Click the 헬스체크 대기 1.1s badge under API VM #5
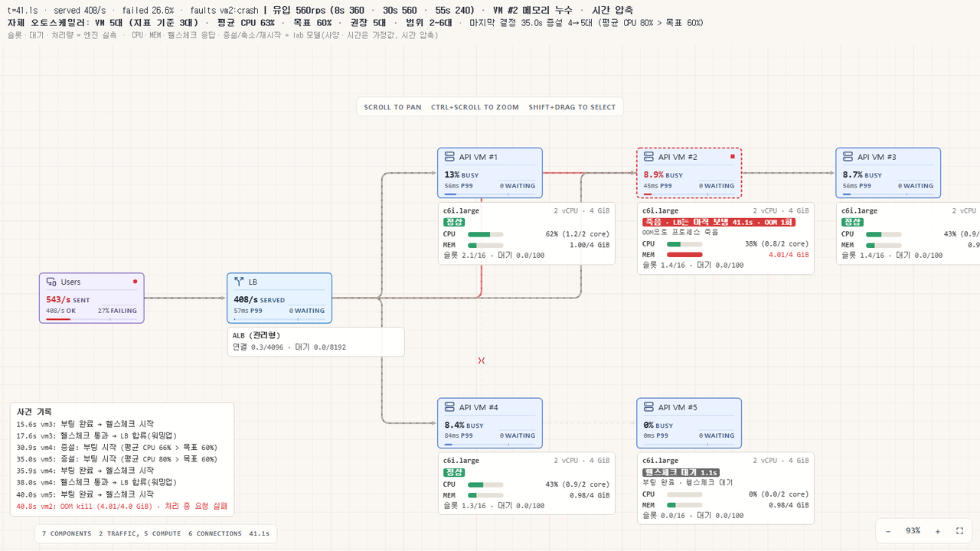 tap(681, 472)
